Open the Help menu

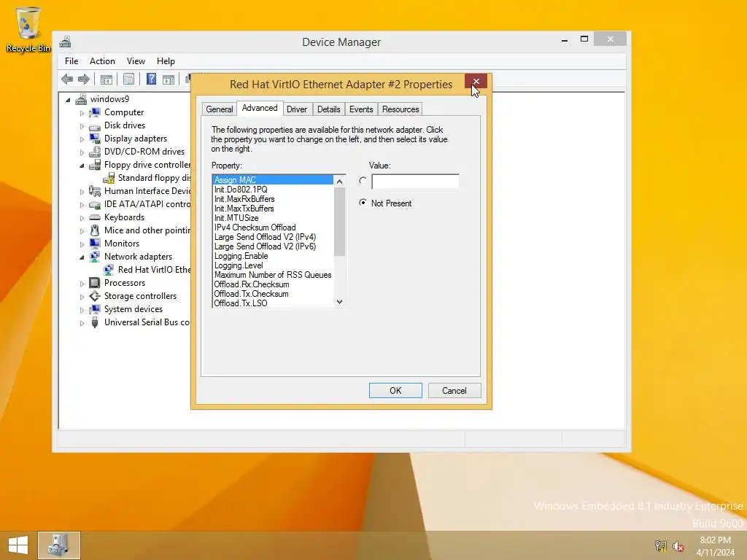166,61
